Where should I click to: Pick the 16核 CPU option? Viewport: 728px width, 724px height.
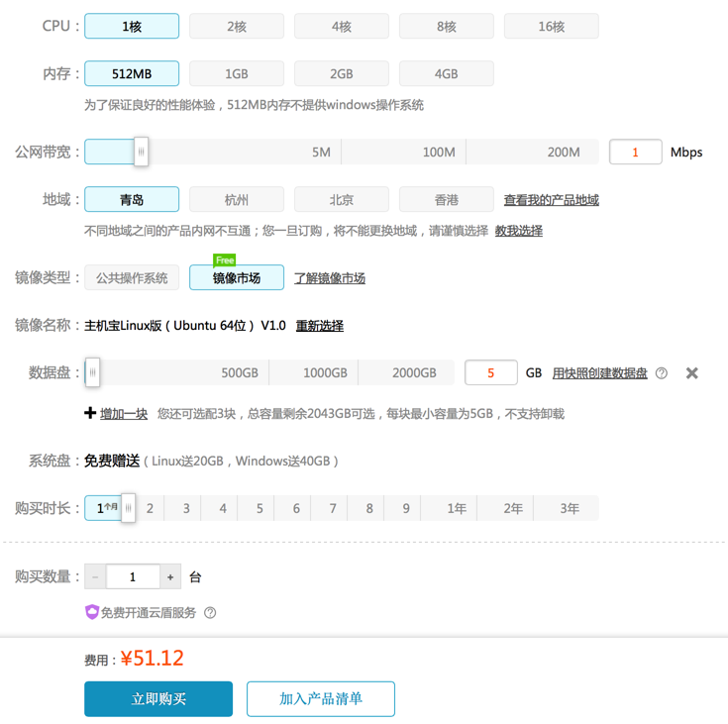tap(551, 26)
